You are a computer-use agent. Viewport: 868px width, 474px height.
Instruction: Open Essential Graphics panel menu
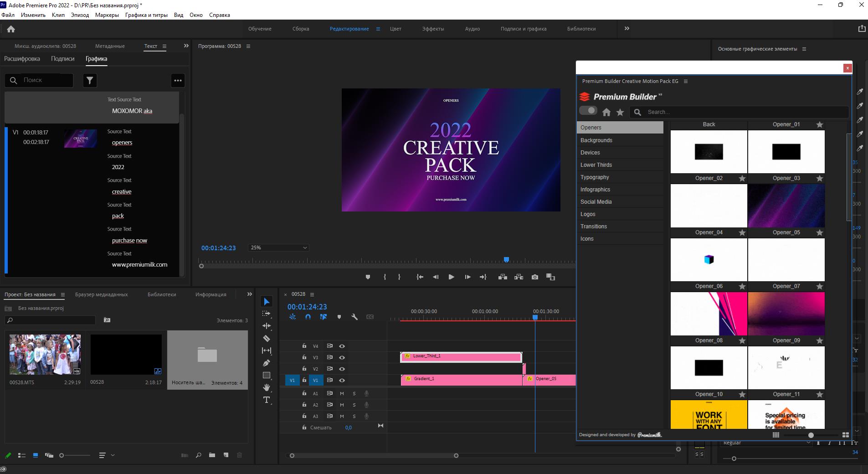point(804,49)
